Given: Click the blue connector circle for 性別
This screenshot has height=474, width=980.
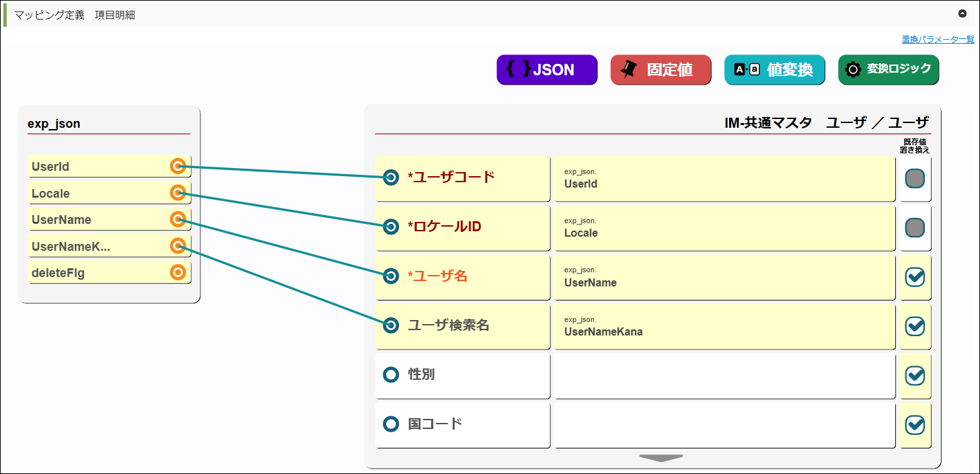Looking at the screenshot, I should point(391,374).
